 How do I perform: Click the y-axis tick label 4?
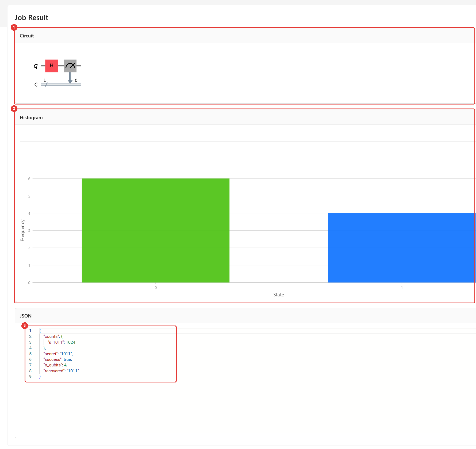pyautogui.click(x=29, y=214)
